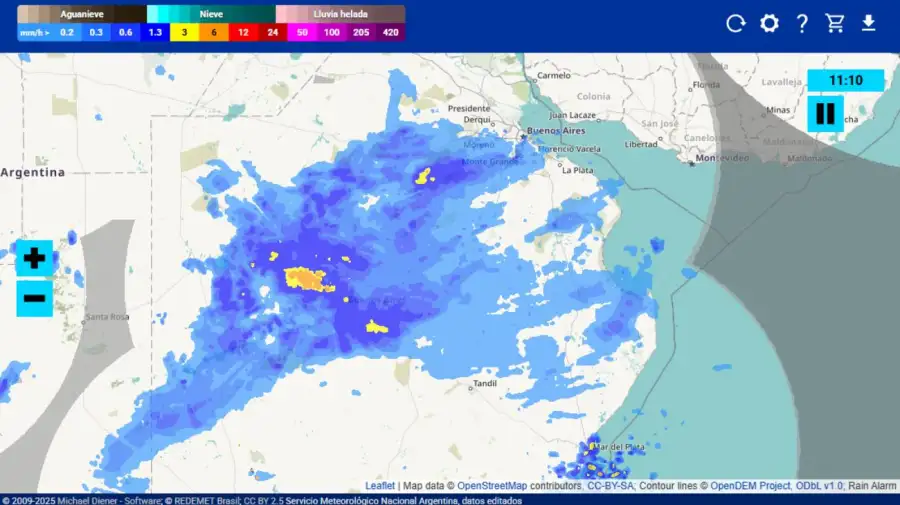Click the Carmelo map label

(554, 75)
